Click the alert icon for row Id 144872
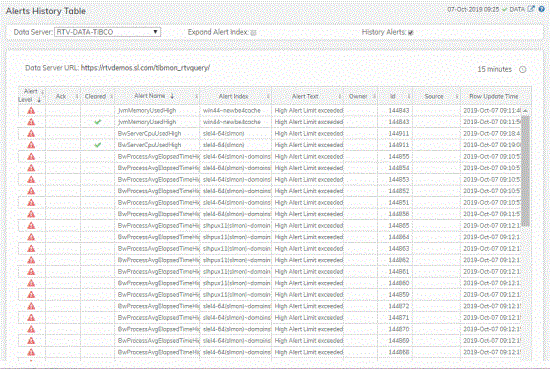 [x=31, y=306]
